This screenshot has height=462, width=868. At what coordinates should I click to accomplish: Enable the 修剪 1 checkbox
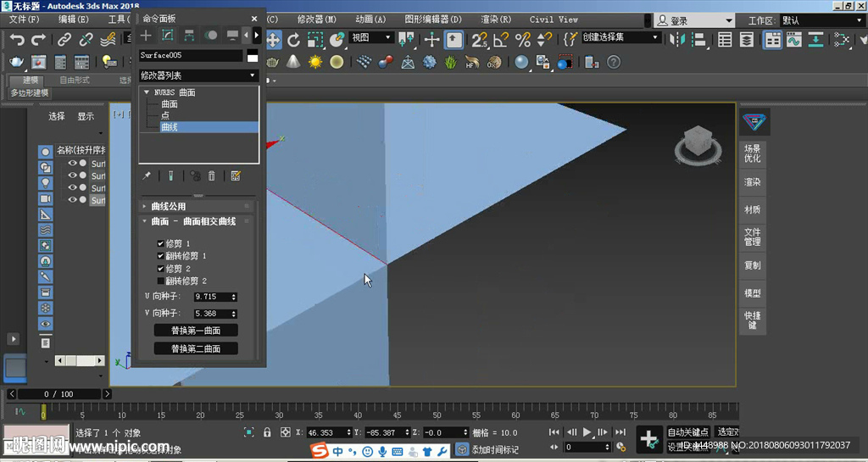click(x=160, y=243)
